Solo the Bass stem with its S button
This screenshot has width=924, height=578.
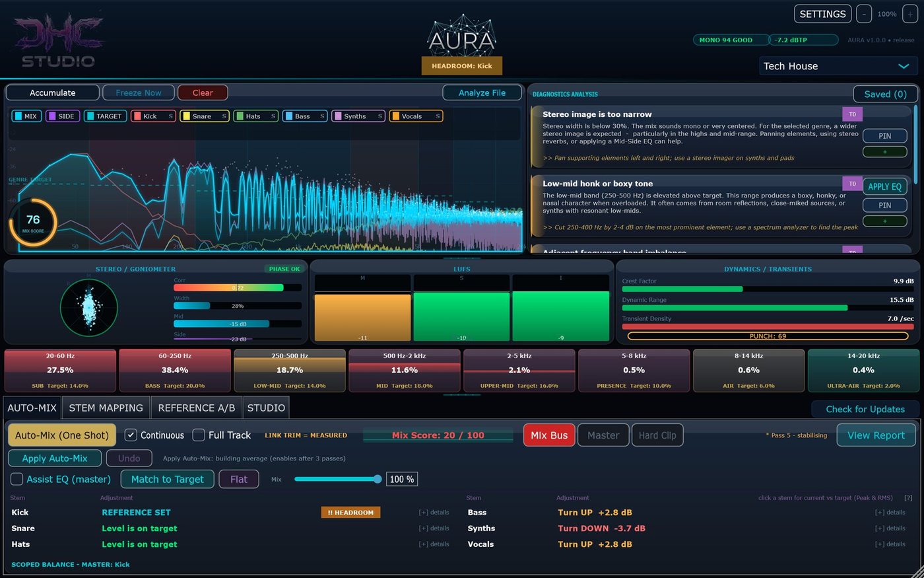point(322,116)
